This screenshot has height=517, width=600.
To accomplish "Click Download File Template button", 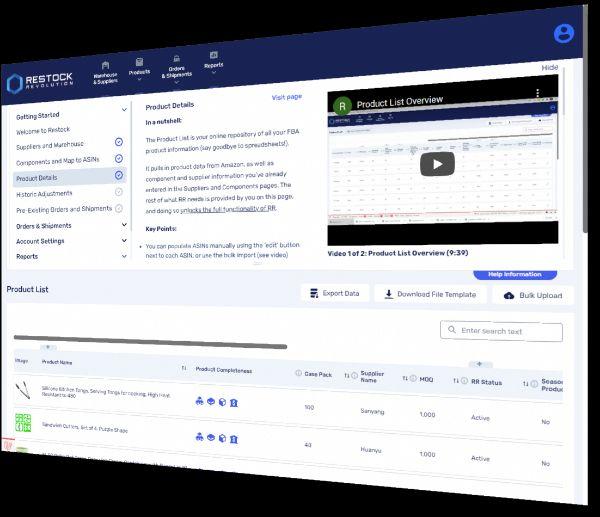I will coord(430,294).
